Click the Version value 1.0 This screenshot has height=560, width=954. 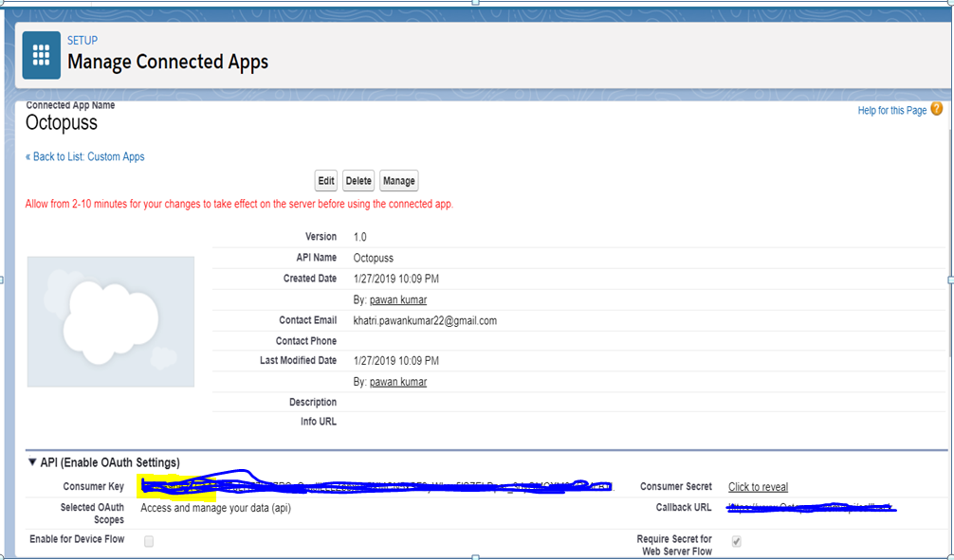(x=360, y=237)
